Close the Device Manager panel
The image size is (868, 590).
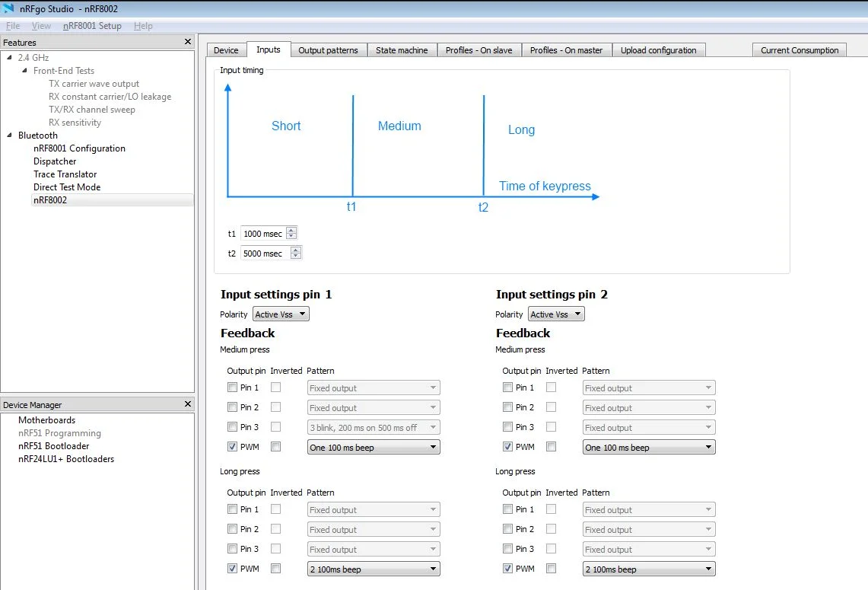pyautogui.click(x=188, y=403)
